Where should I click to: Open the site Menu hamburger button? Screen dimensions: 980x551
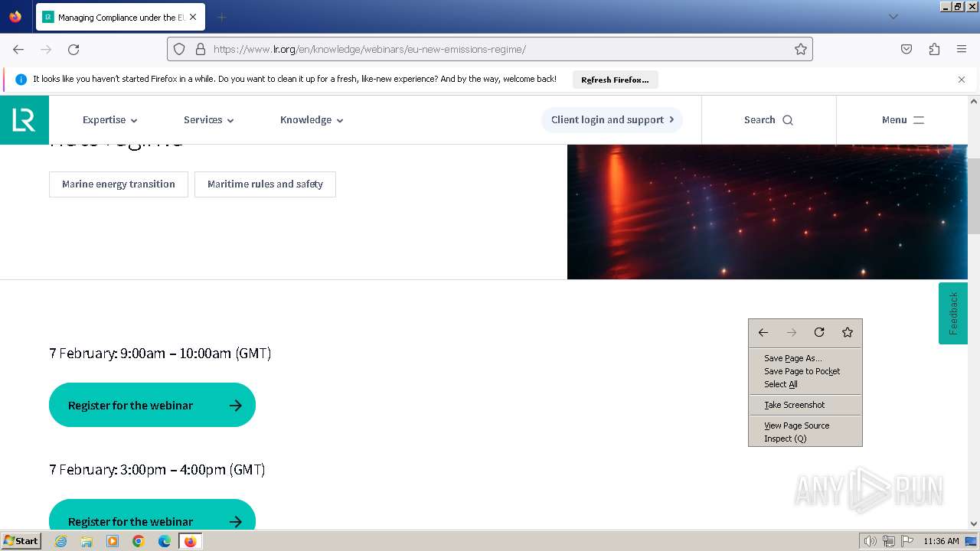pos(903,120)
